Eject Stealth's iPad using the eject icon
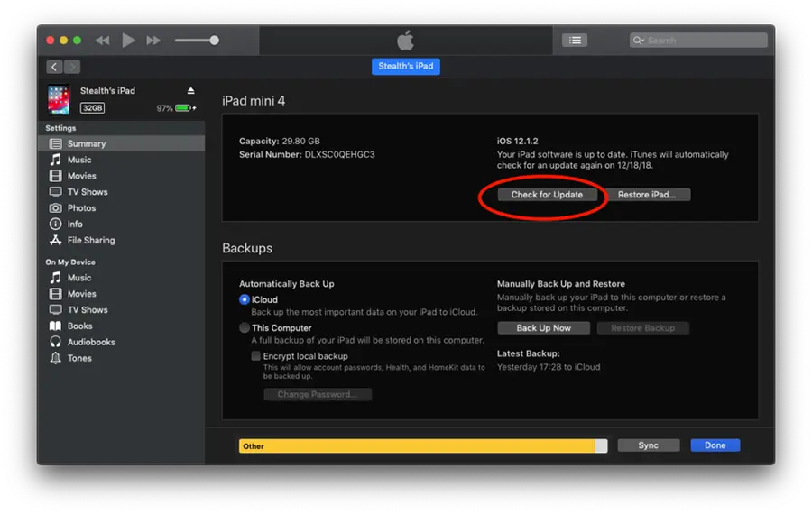Viewport: 812px width, 514px height. [190, 91]
